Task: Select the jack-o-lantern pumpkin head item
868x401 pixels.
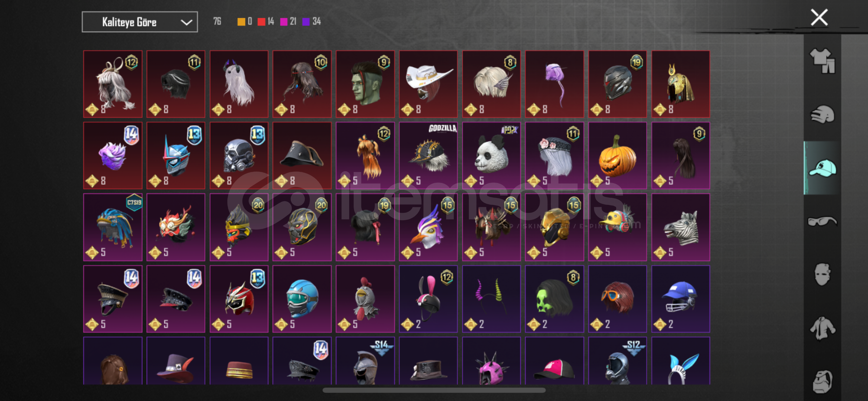Action: pos(617,156)
